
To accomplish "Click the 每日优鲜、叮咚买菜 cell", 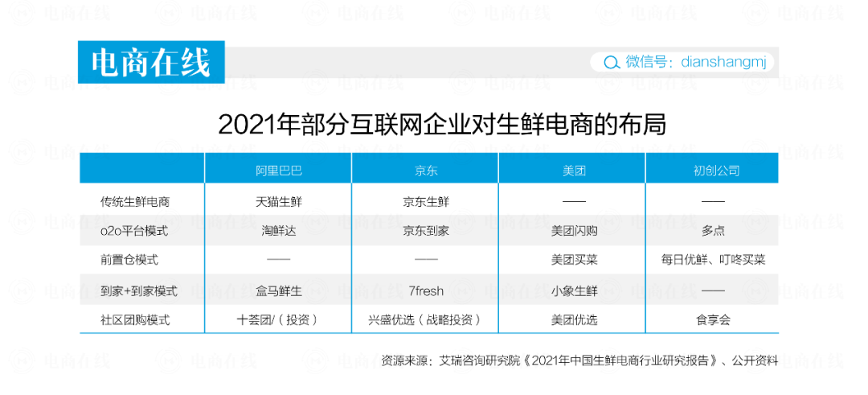I will (713, 259).
